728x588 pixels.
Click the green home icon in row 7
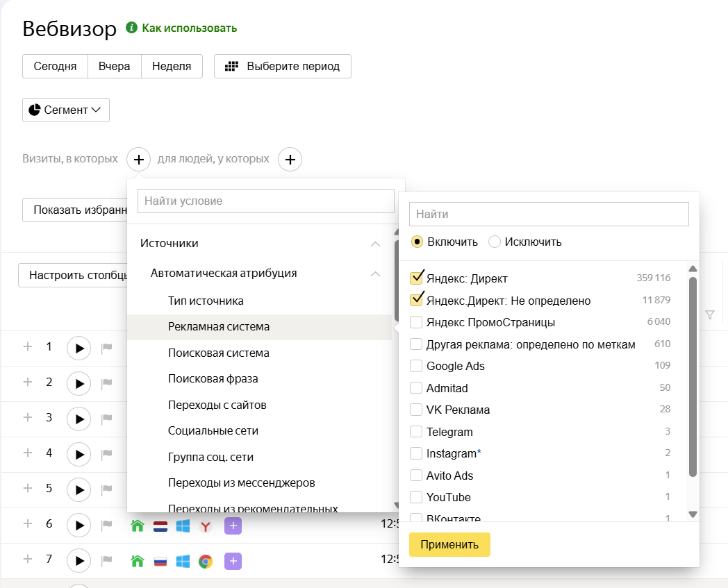[x=138, y=561]
